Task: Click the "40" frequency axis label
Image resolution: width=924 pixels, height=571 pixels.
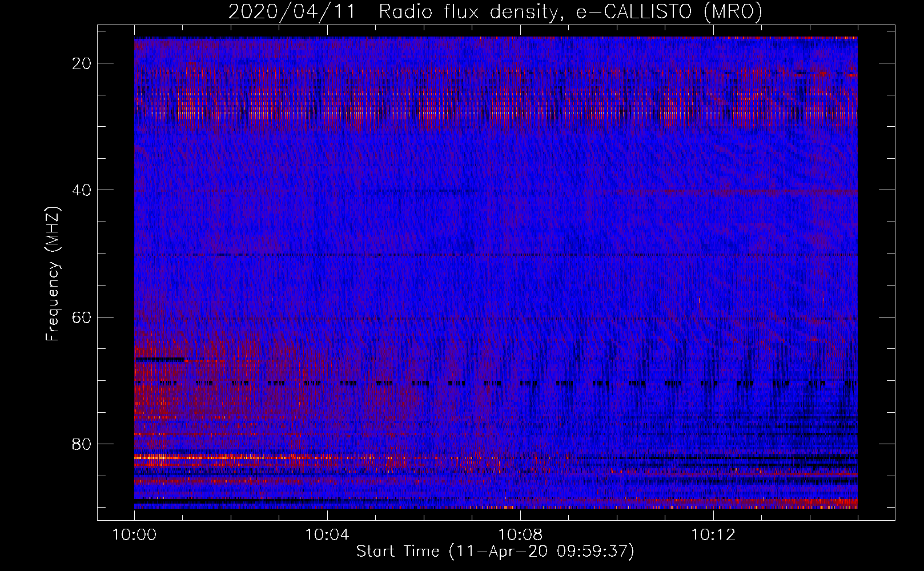Action: (82, 190)
